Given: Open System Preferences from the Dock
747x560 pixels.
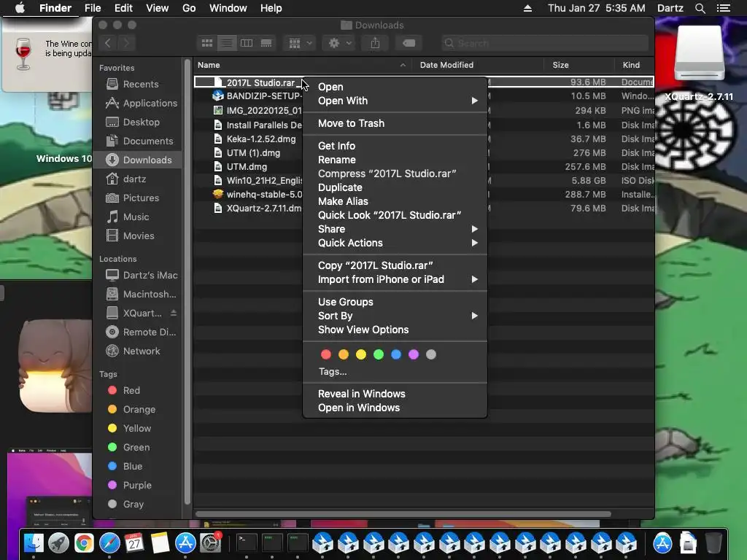Looking at the screenshot, I should 210,542.
